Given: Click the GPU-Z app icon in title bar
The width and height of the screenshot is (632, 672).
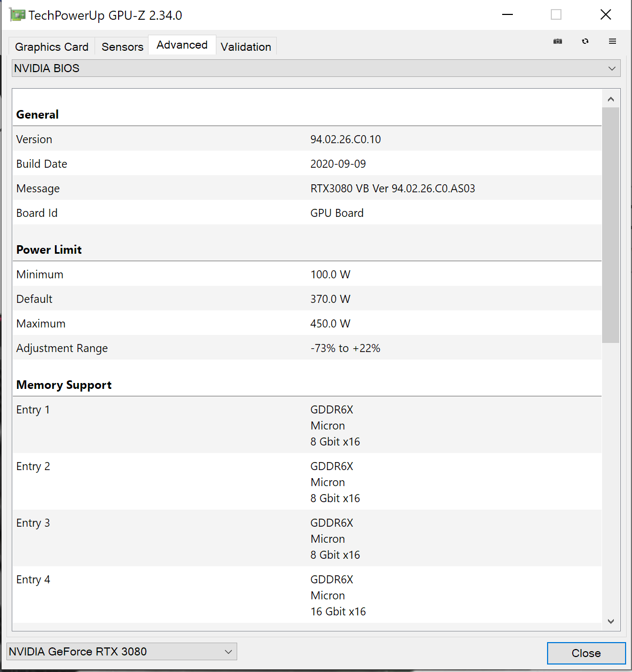Looking at the screenshot, I should tap(17, 15).
